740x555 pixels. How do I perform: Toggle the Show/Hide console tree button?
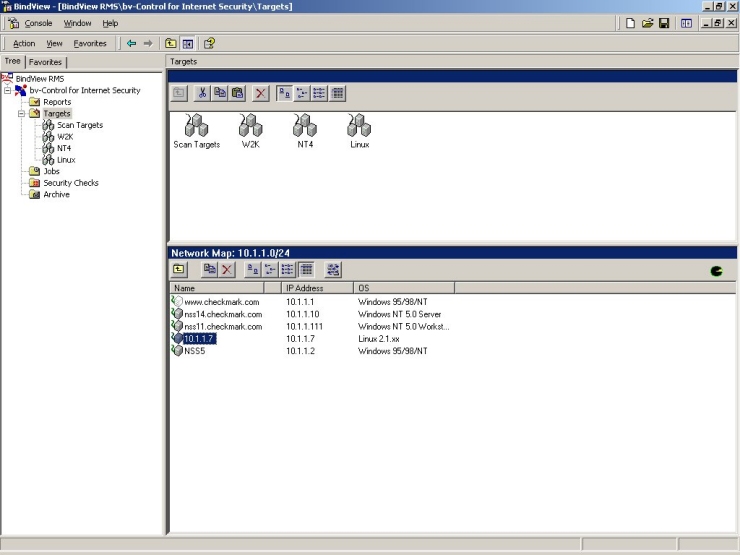[x=188, y=43]
